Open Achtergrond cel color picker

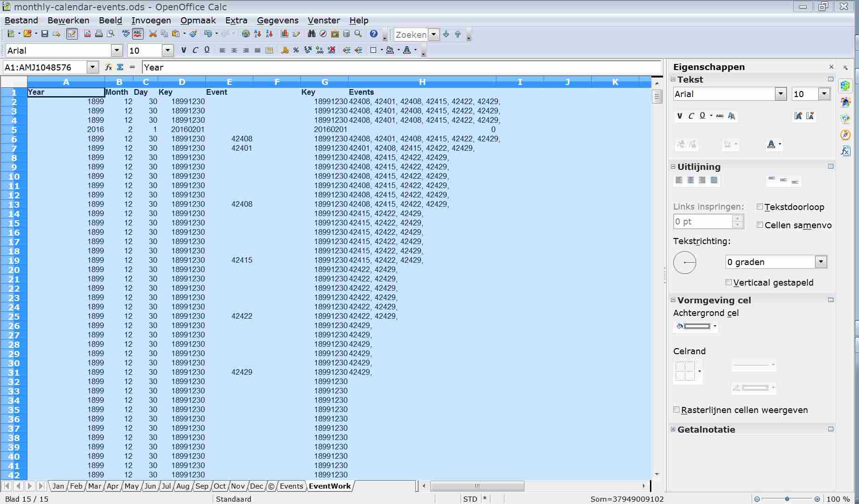715,326
